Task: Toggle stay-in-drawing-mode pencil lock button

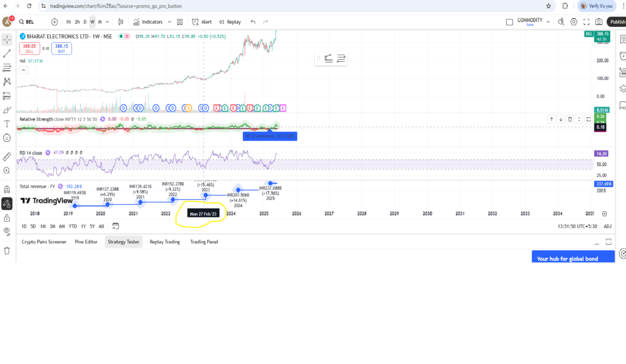Action: coord(7,204)
